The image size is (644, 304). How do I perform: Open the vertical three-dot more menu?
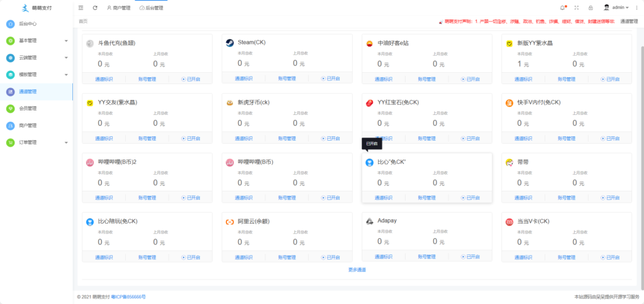coord(637,8)
